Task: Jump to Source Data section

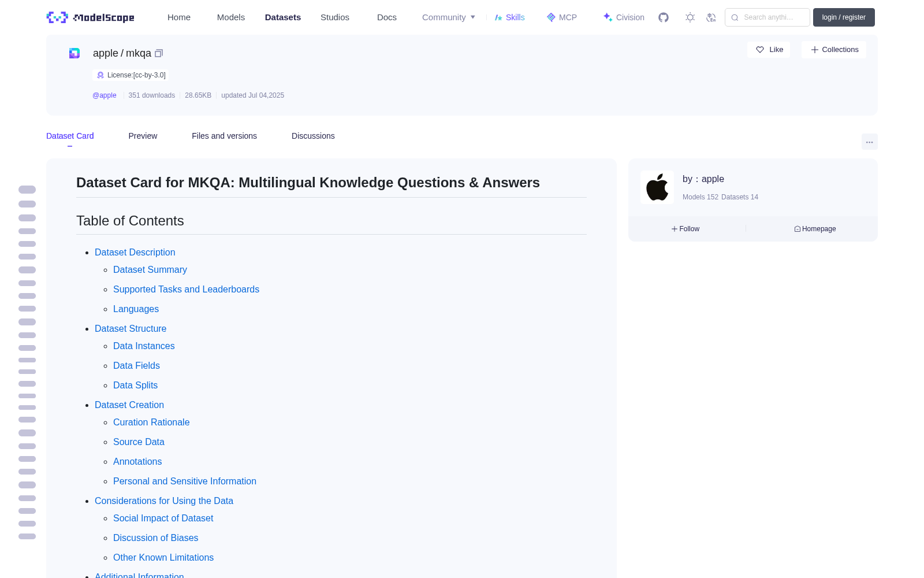Action: click(139, 442)
